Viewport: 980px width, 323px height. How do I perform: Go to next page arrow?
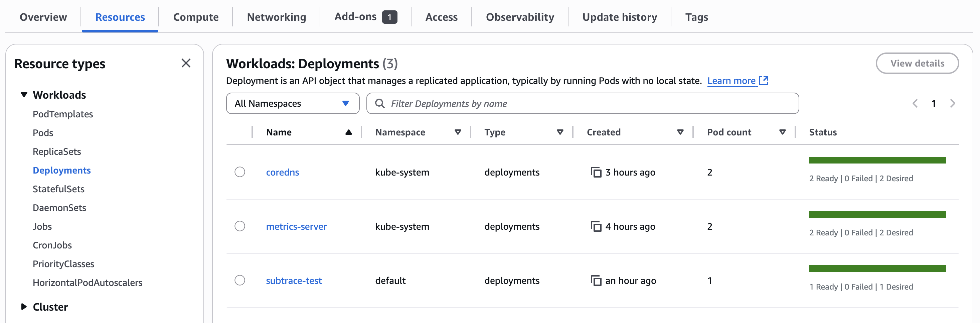[952, 103]
